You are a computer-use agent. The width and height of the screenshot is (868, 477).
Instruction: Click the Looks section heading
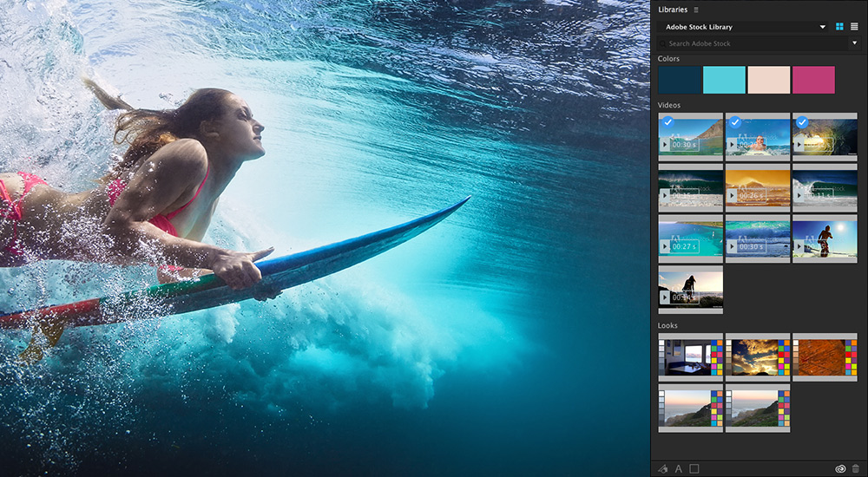(667, 325)
